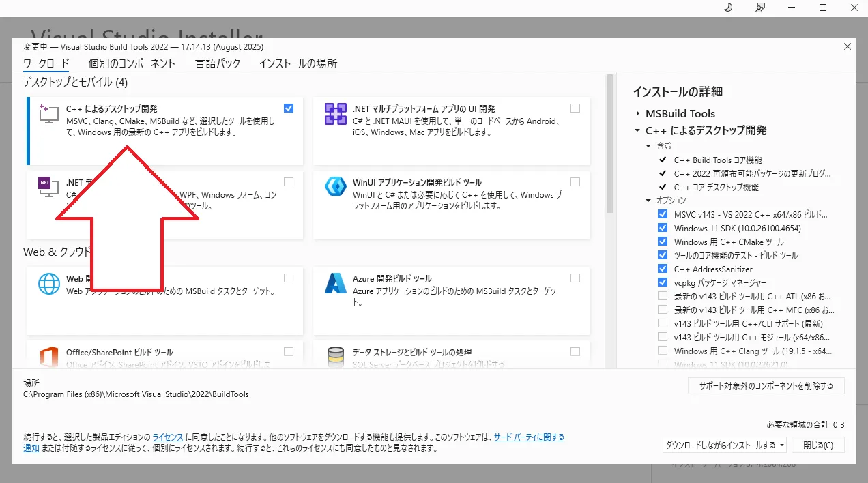868x483 pixels.
Task: Expand the MSBuild Tools details node
Action: [637, 114]
